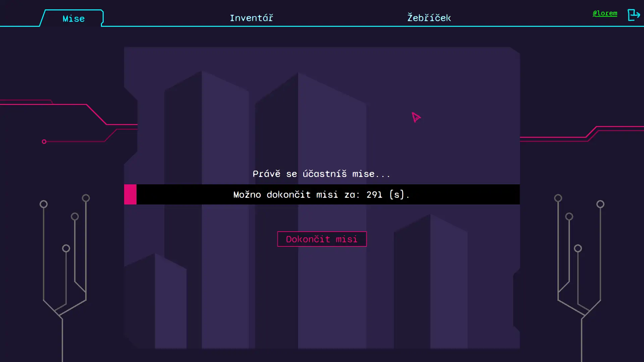The image size is (644, 362).
Task: Click the pink circuit line on right side
Action: (553, 137)
